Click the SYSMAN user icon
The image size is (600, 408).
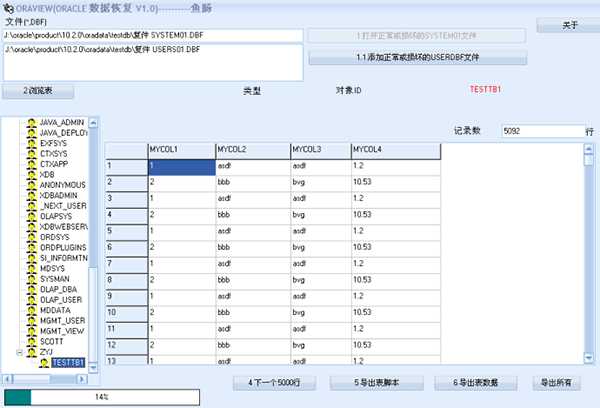[32, 279]
